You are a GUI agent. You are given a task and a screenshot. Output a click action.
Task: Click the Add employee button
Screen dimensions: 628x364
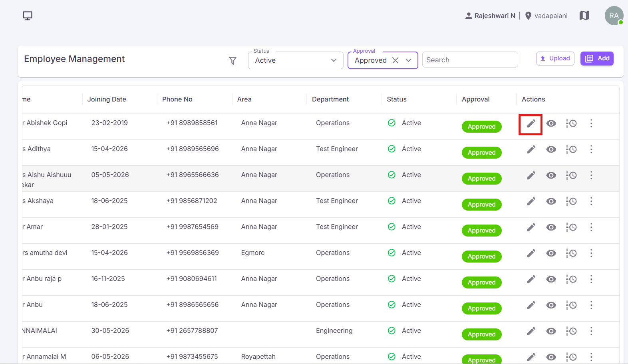click(597, 58)
